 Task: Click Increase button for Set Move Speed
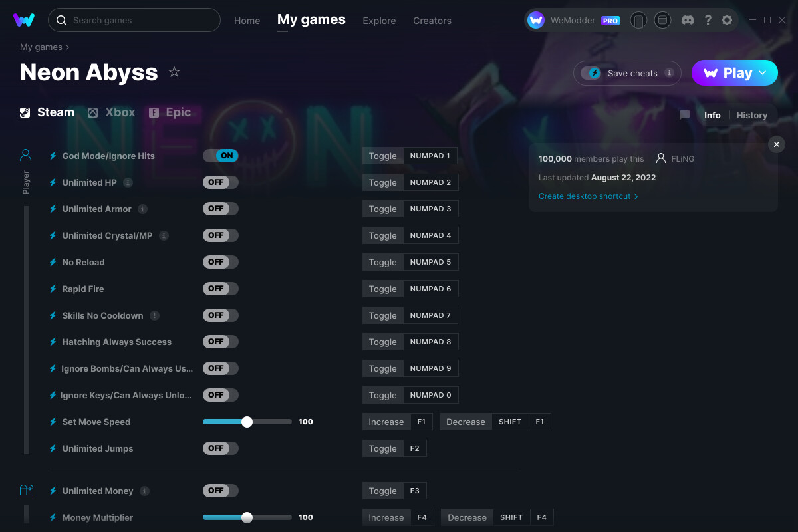coord(386,422)
